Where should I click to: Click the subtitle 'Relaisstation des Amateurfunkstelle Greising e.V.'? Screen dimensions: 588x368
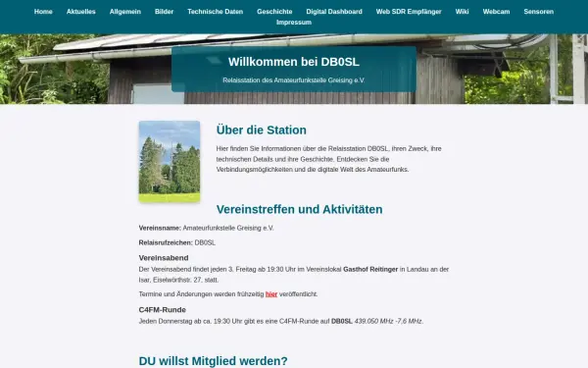coord(294,80)
